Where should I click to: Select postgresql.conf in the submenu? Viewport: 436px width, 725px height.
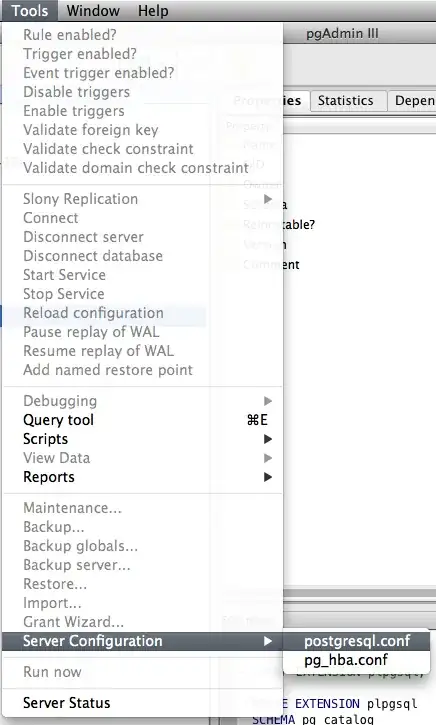coord(356,641)
